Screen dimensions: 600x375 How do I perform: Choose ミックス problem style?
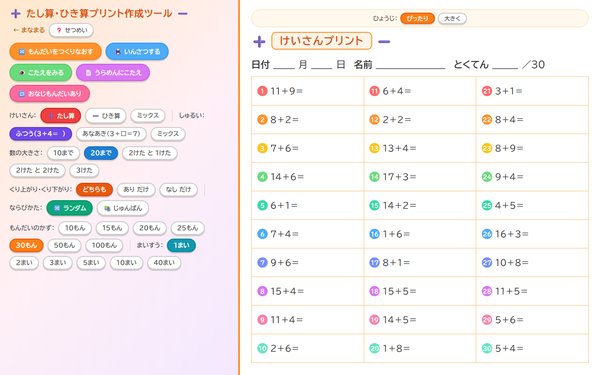pyautogui.click(x=168, y=134)
